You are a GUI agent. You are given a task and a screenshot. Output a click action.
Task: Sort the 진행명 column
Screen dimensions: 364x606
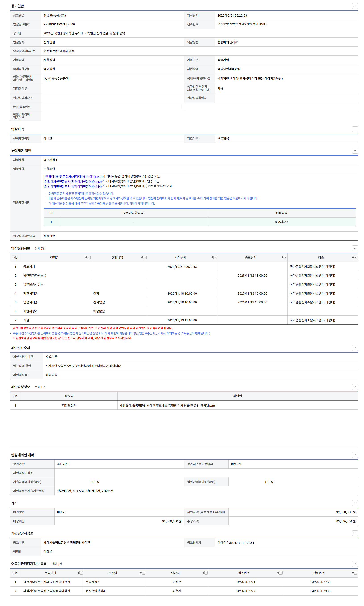coord(86,257)
